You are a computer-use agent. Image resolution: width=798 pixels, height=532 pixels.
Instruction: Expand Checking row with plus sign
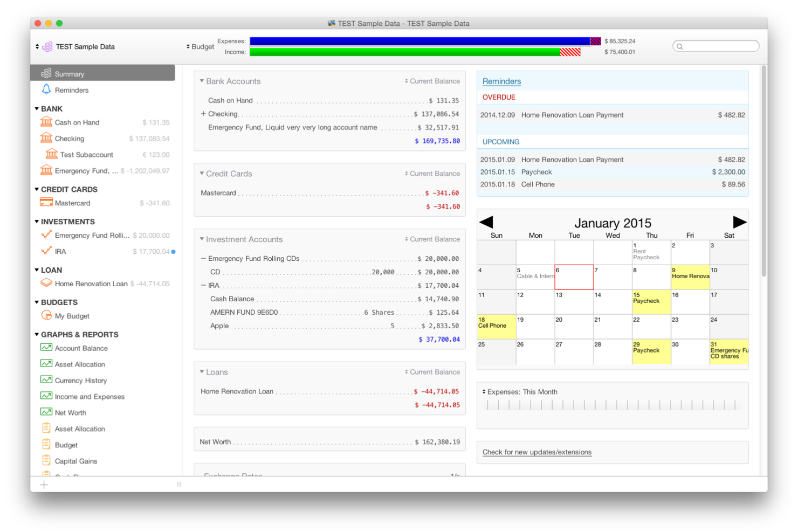(203, 114)
